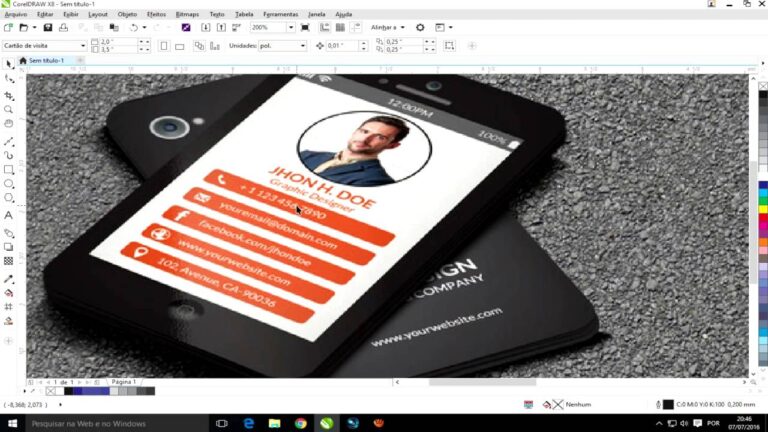Screen dimensions: 768x432
Task: Click the Save disk icon
Action: (x=48, y=27)
